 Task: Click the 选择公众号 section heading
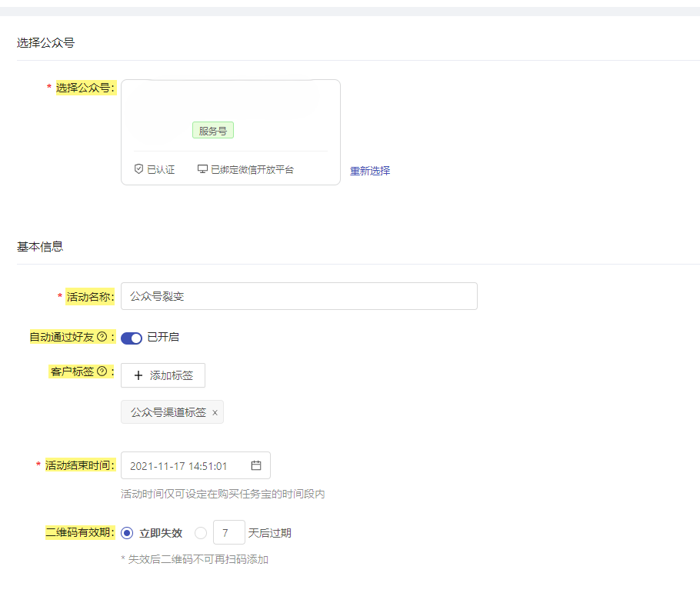pyautogui.click(x=45, y=43)
